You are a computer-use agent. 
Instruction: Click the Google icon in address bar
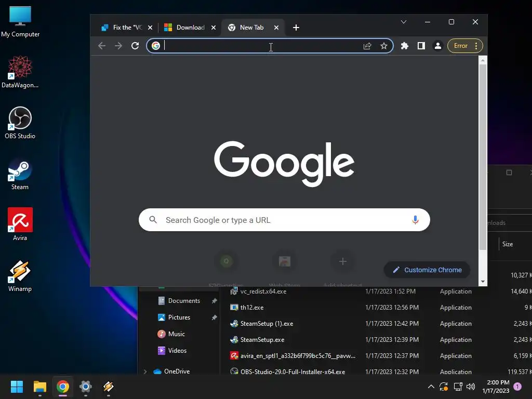pos(156,46)
